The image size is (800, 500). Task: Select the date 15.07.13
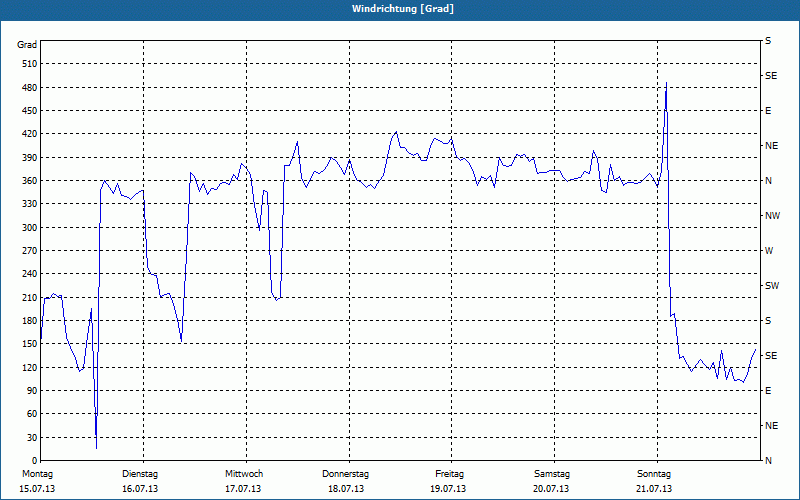point(37,489)
